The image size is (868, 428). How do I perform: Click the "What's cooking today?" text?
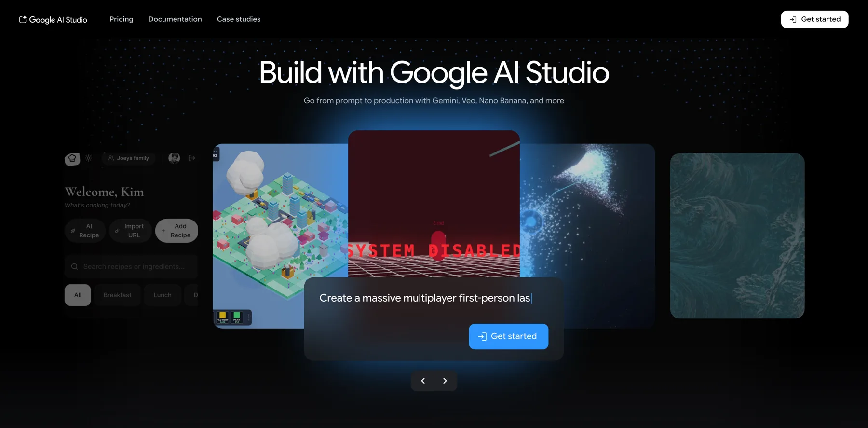click(x=97, y=205)
